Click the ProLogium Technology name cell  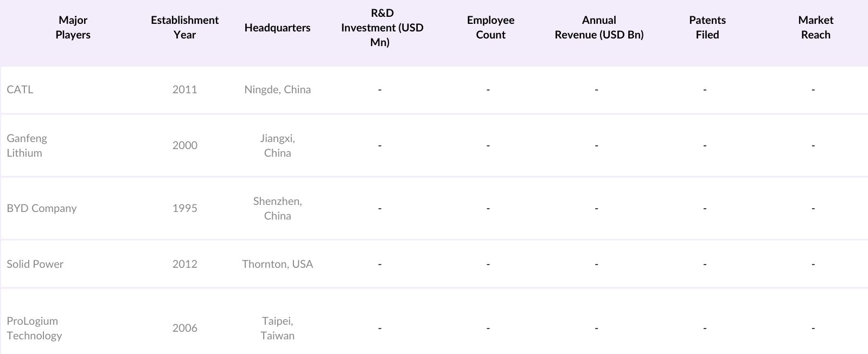point(34,328)
